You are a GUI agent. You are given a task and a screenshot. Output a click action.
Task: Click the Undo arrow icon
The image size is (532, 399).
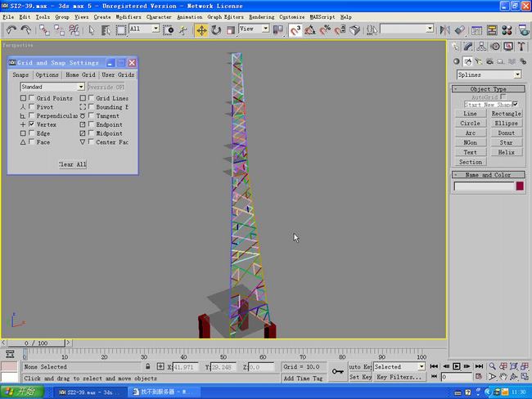pyautogui.click(x=11, y=30)
